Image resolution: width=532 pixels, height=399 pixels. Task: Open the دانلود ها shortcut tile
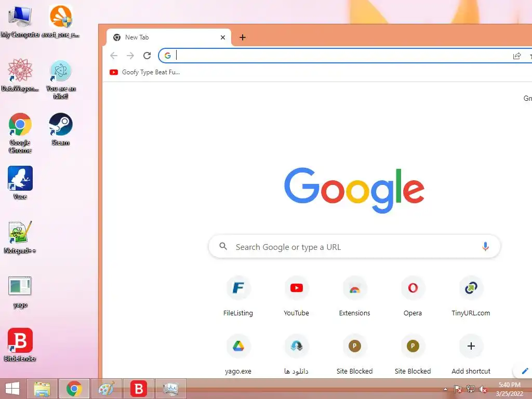click(x=297, y=355)
